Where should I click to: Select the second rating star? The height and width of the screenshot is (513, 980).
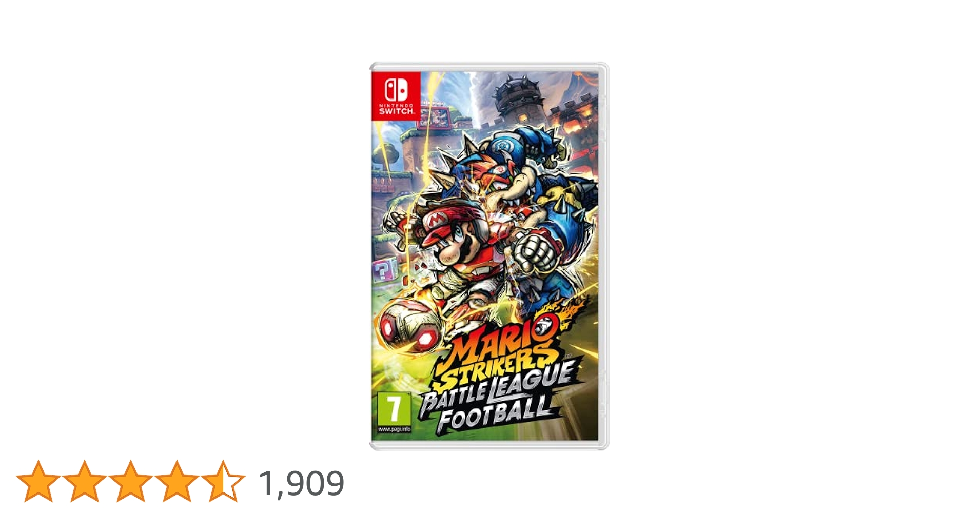point(84,481)
